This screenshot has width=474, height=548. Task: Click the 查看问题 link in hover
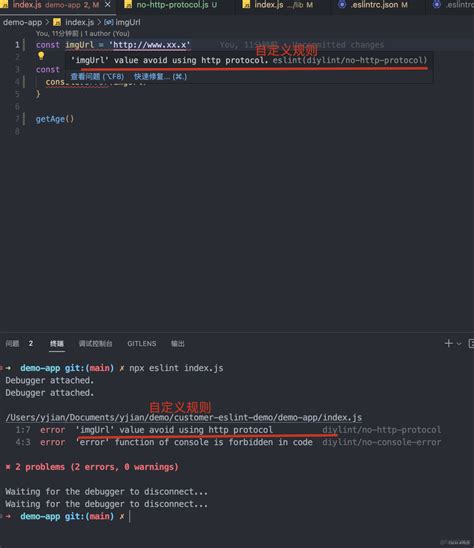point(97,77)
